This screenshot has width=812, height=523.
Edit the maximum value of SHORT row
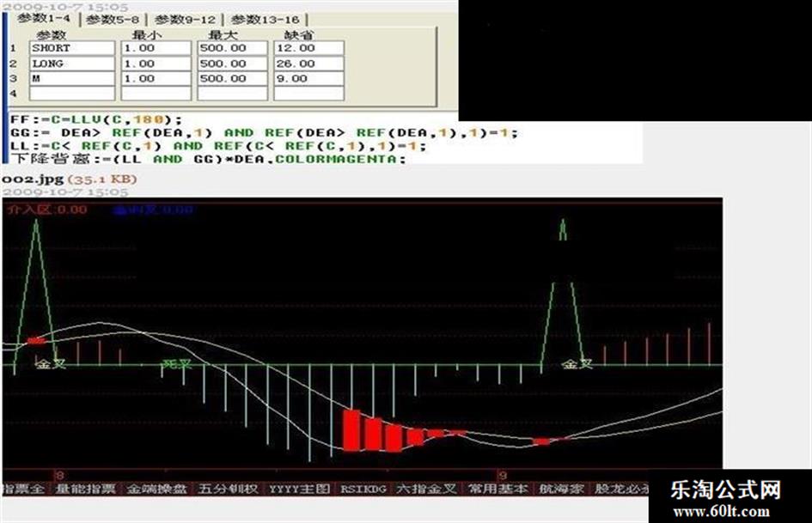(x=232, y=48)
